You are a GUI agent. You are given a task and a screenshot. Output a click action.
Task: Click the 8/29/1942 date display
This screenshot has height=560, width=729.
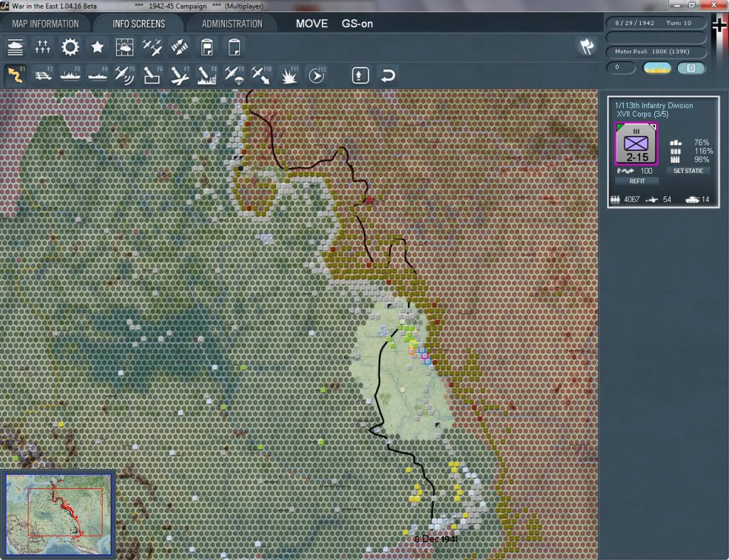(x=634, y=23)
